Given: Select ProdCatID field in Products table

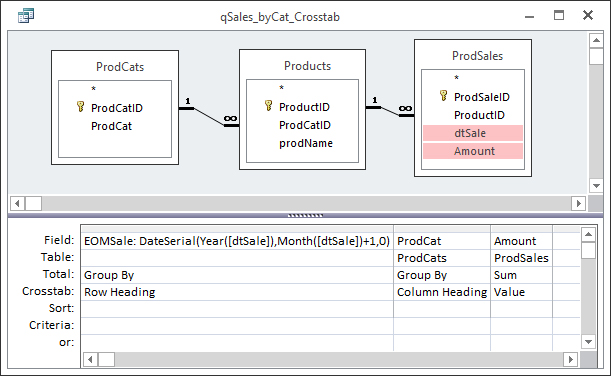Looking at the screenshot, I should (305, 125).
